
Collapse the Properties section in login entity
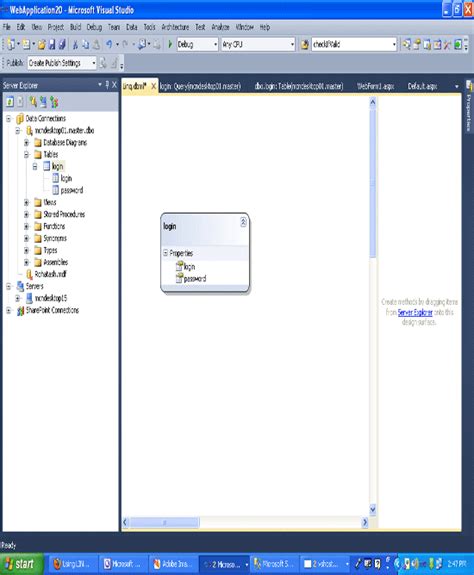pyautogui.click(x=165, y=253)
